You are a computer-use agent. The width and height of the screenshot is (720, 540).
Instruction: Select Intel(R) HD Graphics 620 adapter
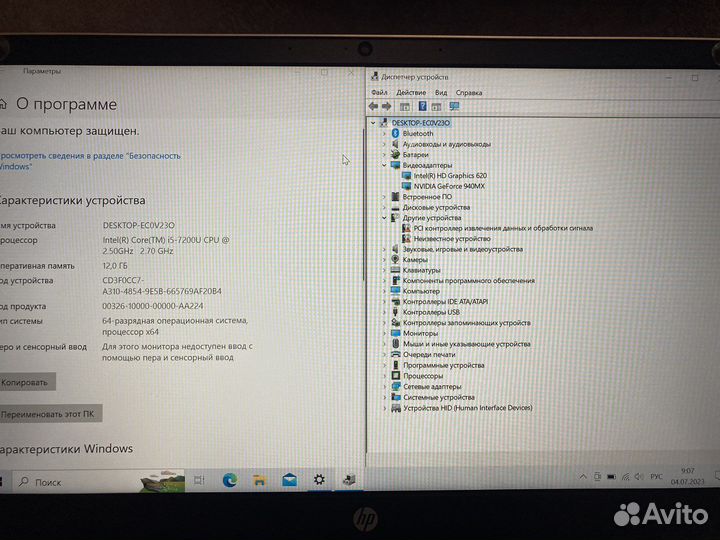(x=450, y=175)
